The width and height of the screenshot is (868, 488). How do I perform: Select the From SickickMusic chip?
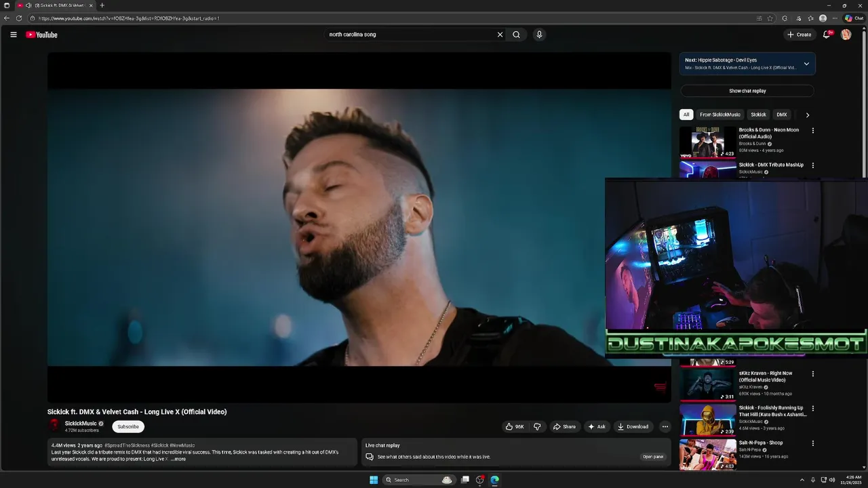tap(720, 115)
